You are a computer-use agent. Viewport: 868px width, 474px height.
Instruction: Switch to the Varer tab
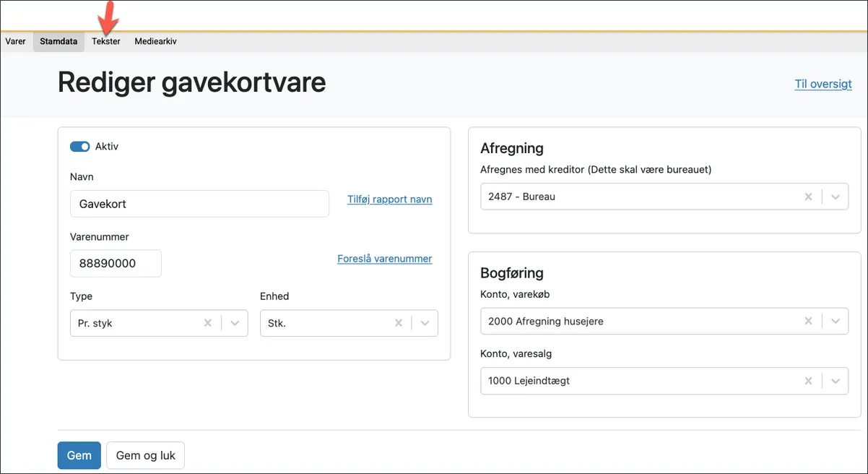coord(15,41)
